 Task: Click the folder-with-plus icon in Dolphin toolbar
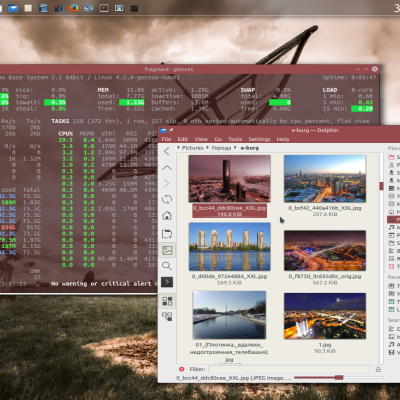click(167, 234)
